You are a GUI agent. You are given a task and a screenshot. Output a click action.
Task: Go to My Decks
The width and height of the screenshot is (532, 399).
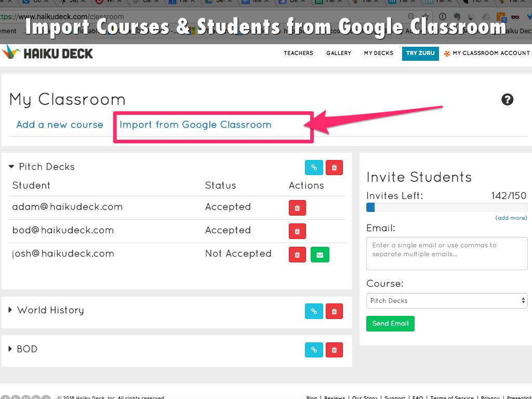tap(378, 53)
